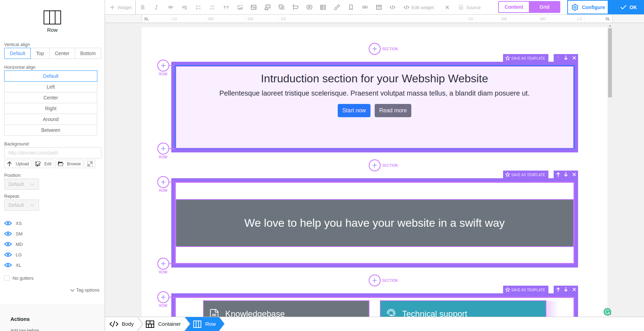Select Container in the breadcrumb
The image size is (644, 331).
pos(163,324)
